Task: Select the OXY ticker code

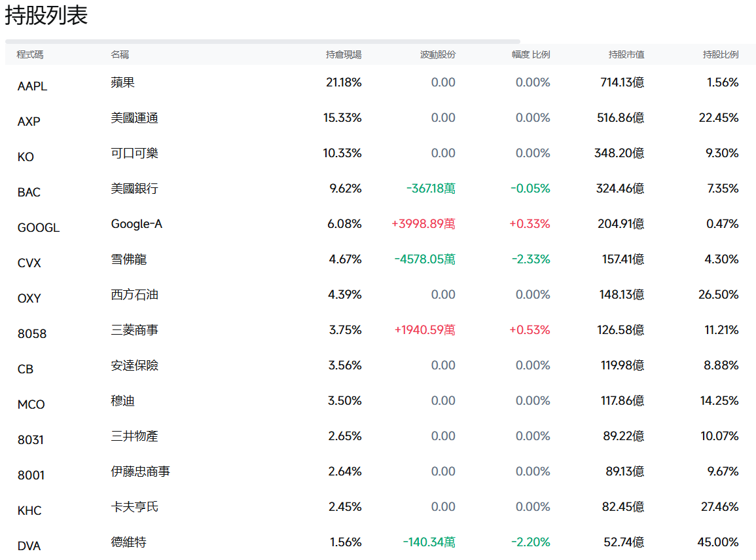Action: pyautogui.click(x=29, y=299)
